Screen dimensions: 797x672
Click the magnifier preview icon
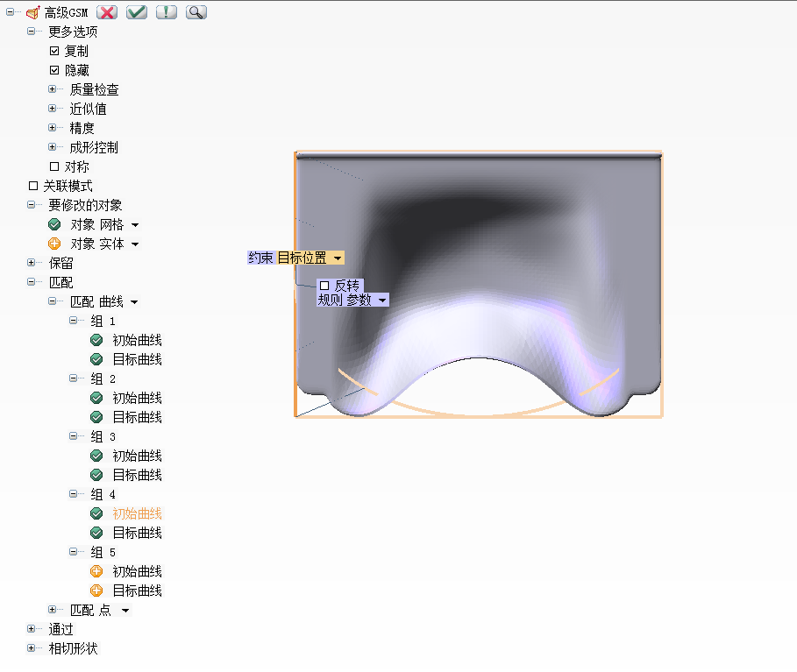(196, 12)
